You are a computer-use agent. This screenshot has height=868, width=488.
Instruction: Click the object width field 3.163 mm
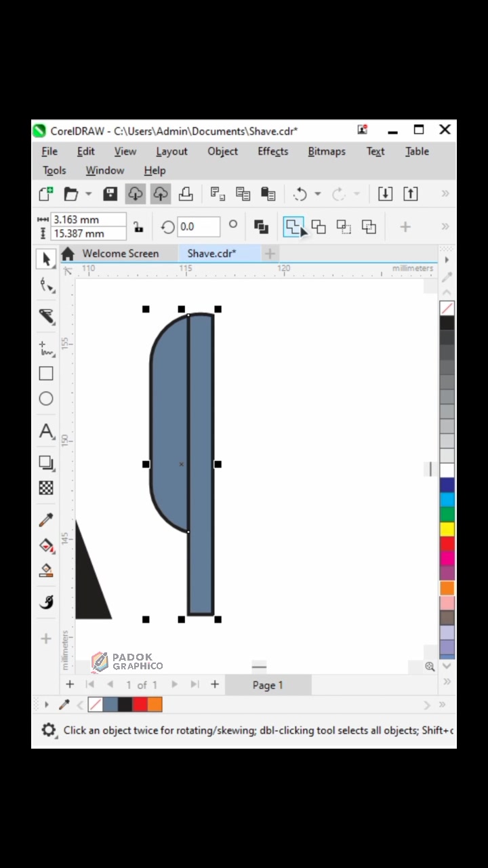(x=89, y=220)
